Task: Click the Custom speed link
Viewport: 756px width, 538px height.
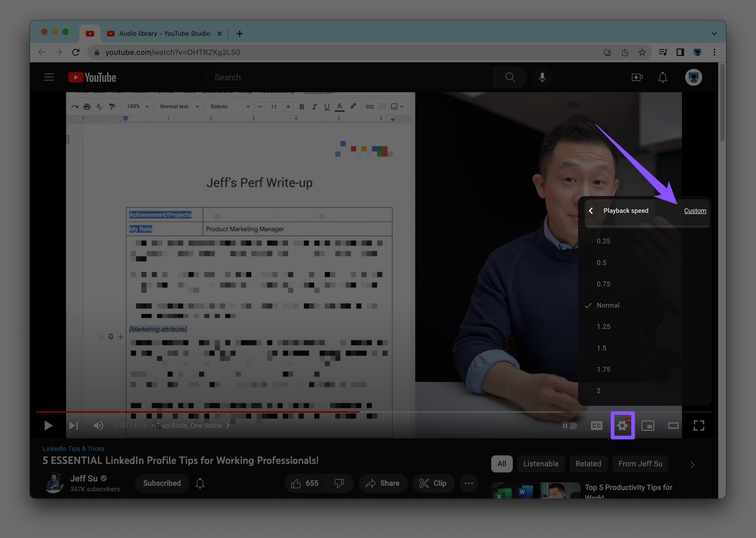Action: tap(695, 211)
